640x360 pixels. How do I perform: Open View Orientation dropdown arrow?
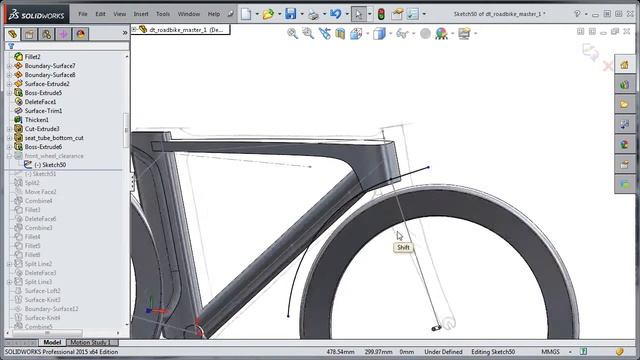click(x=367, y=34)
